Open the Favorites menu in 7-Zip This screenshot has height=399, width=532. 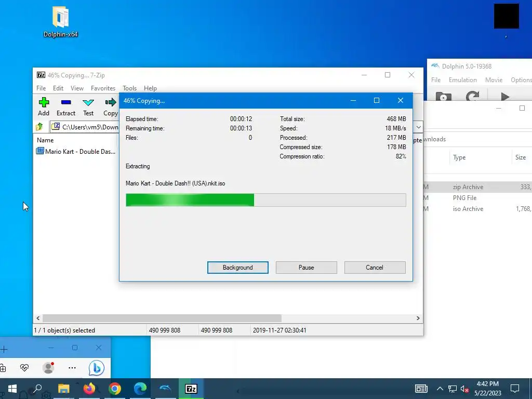point(103,88)
